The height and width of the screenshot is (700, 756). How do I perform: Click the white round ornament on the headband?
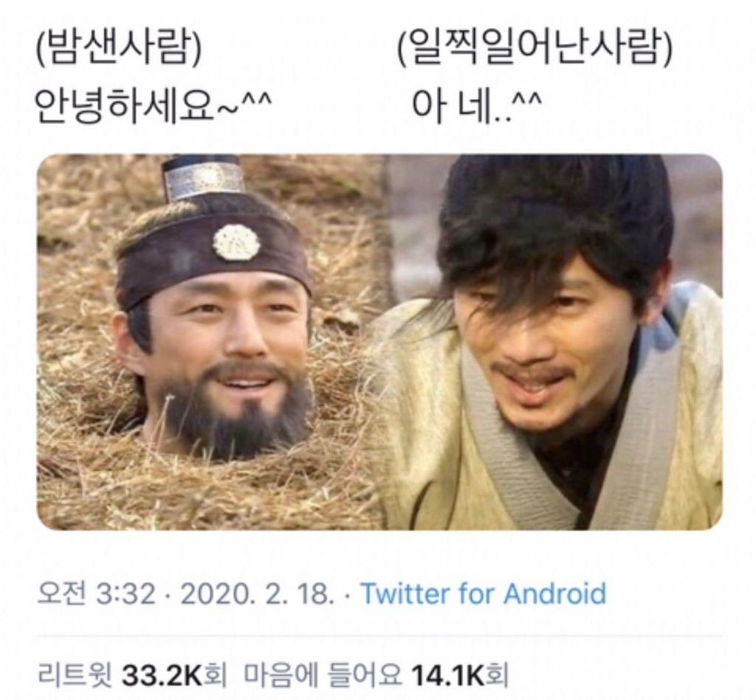pos(237,244)
